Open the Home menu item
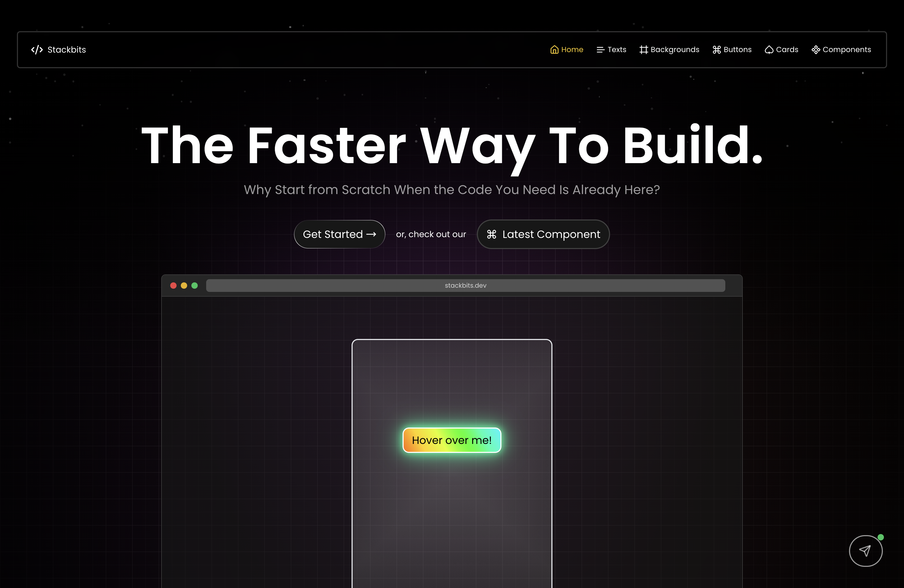Viewport: 904px width, 588px height. (x=567, y=50)
